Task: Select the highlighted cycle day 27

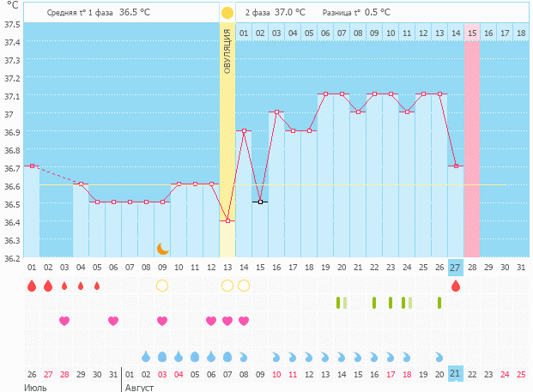Action: [x=456, y=268]
